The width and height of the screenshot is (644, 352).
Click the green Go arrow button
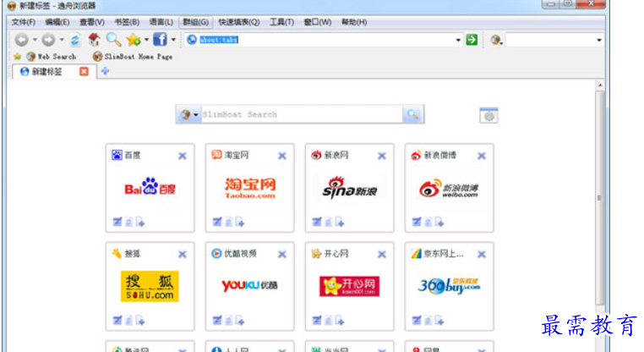click(x=472, y=40)
